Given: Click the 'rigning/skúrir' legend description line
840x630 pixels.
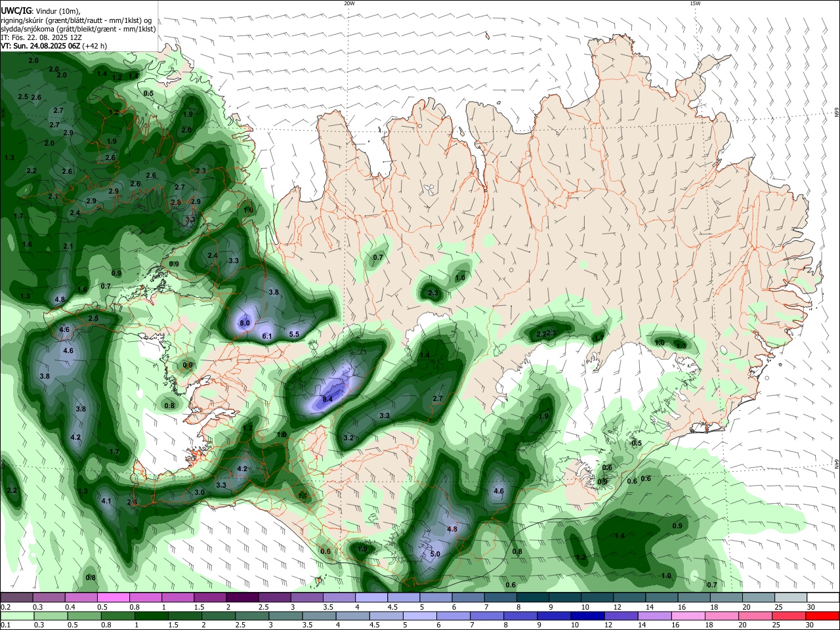Looking at the screenshot, I should (75, 20).
